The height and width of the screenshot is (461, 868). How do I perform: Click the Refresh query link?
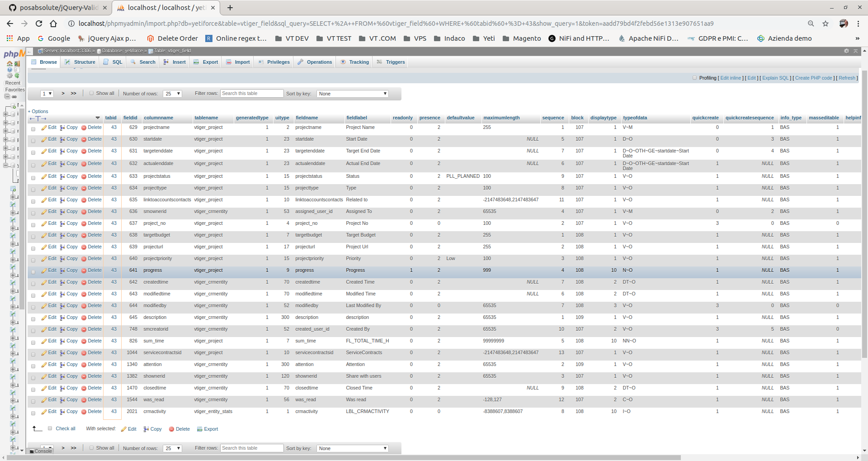[847, 78]
